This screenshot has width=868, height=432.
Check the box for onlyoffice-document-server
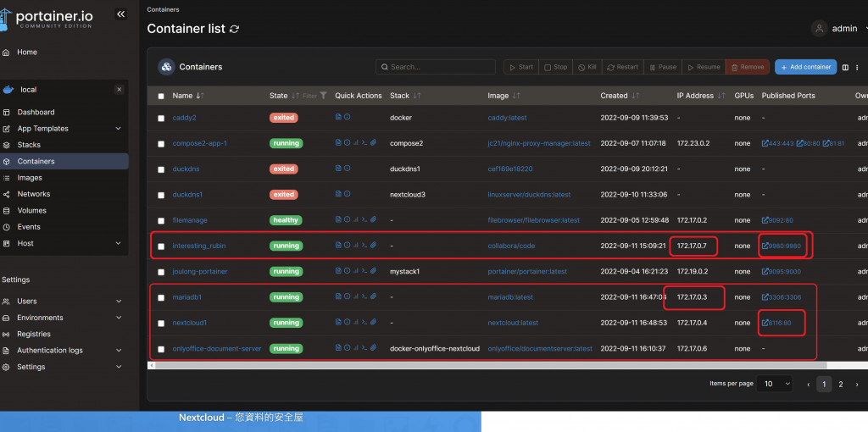161,349
